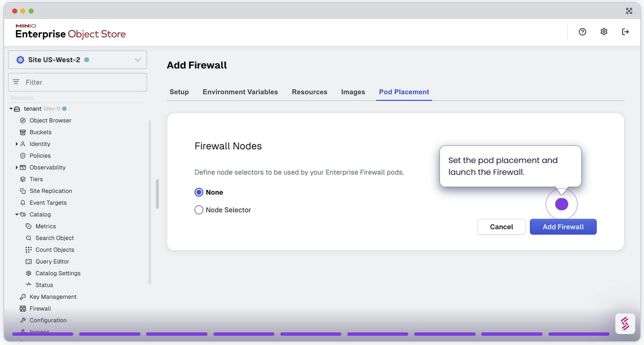Expand the Identity tree item

click(16, 144)
